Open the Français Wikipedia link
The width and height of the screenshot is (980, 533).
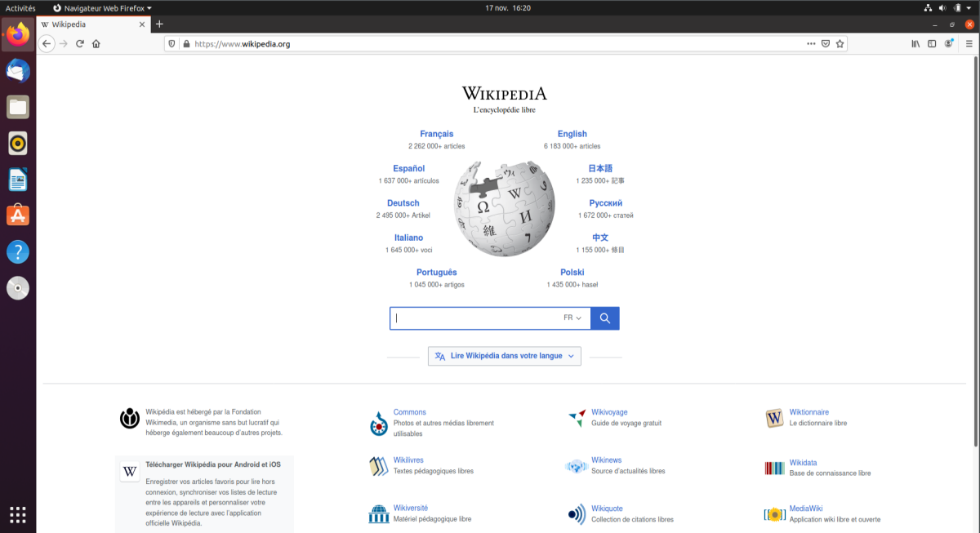(437, 134)
